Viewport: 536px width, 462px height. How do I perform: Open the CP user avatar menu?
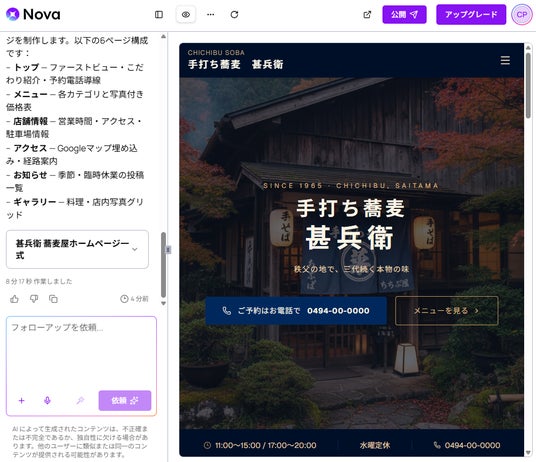pos(522,15)
